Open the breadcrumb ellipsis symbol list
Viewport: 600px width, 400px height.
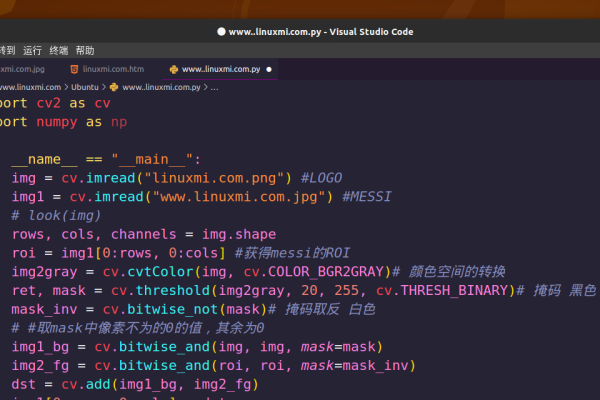[x=214, y=88]
